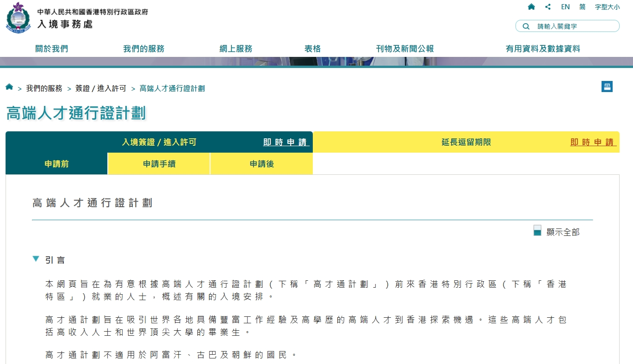Click page title 高端人才通行證計劃
Image resolution: width=633 pixels, height=364 pixels.
pyautogui.click(x=76, y=113)
